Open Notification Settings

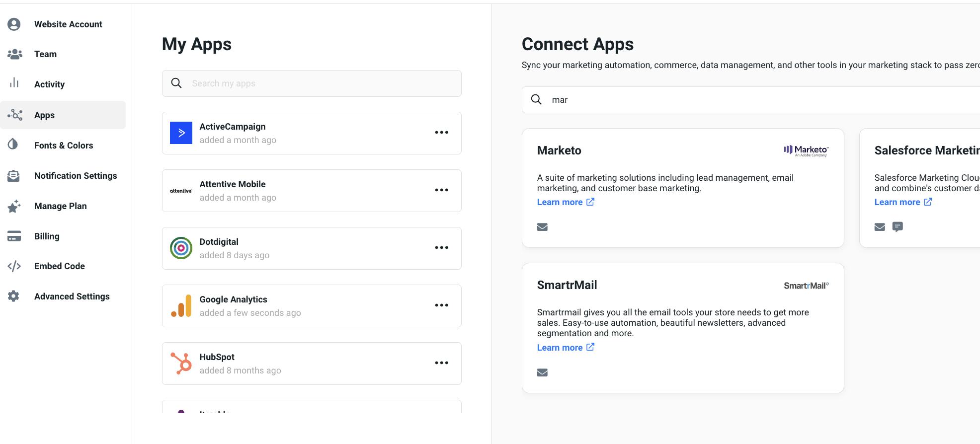coord(76,176)
